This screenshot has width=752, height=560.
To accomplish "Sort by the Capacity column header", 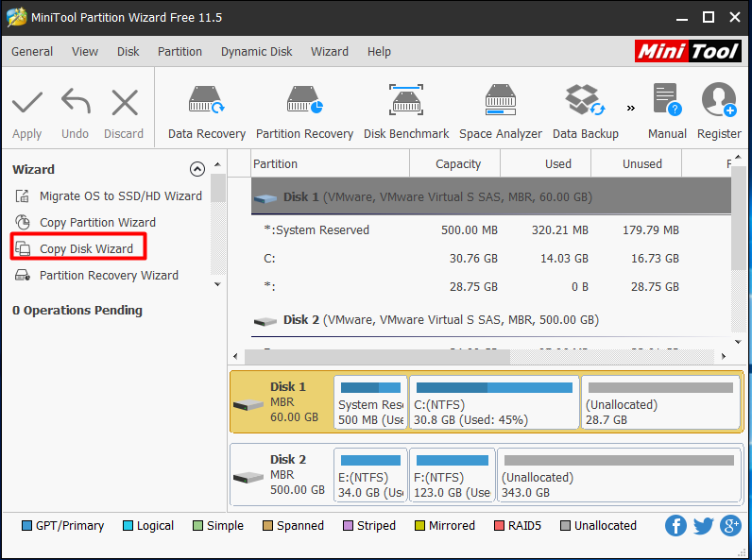I will [x=458, y=163].
